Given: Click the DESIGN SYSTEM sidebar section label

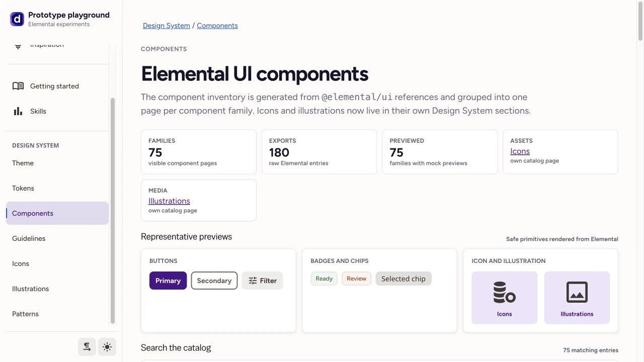Looking at the screenshot, I should tap(36, 145).
